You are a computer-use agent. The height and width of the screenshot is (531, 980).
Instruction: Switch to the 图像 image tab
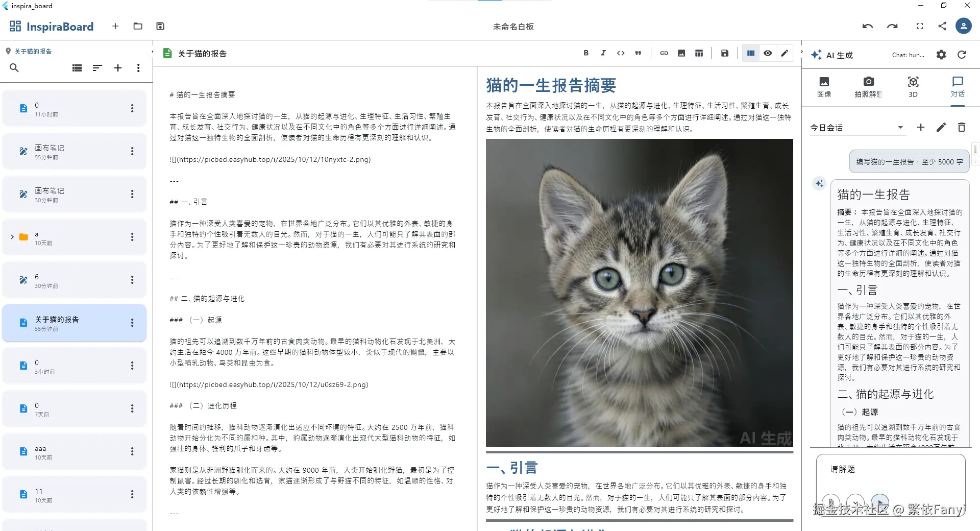pyautogui.click(x=824, y=86)
